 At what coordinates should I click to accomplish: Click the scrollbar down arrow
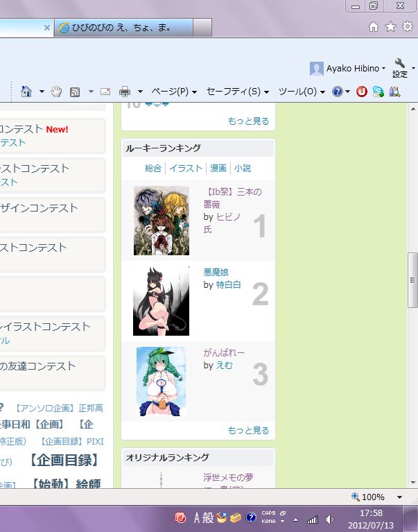pos(412,482)
